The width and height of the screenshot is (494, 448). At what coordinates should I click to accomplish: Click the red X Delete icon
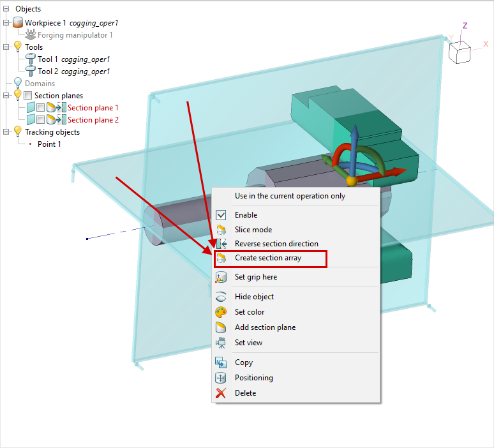coord(221,393)
